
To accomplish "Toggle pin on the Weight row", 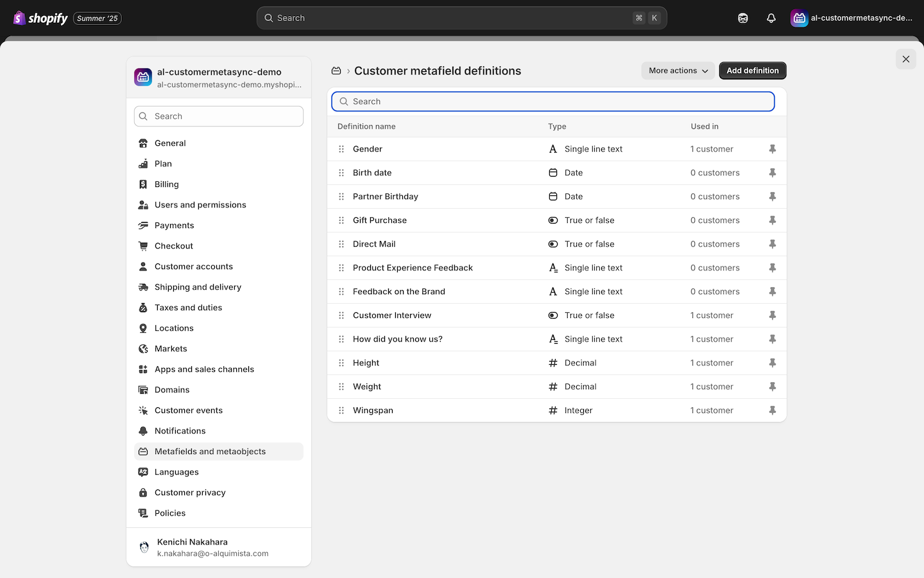I will tap(773, 387).
